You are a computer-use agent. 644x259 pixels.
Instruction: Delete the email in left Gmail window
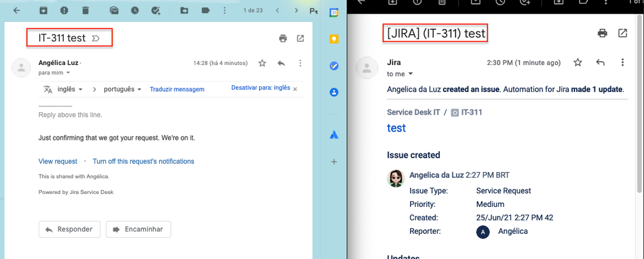pyautogui.click(x=85, y=11)
